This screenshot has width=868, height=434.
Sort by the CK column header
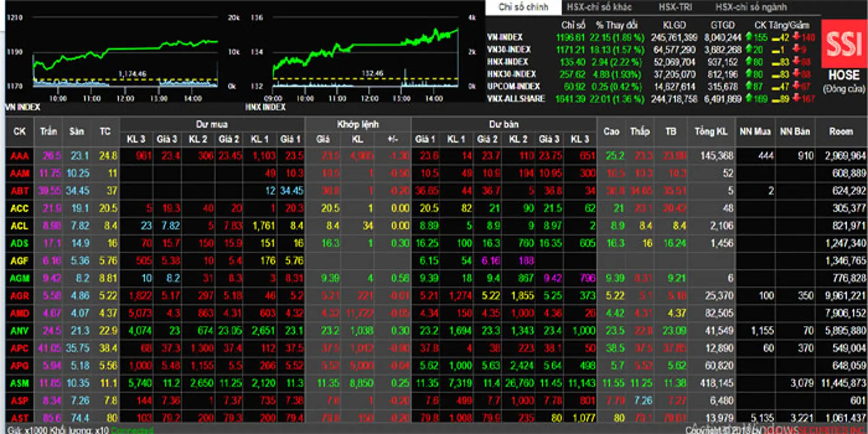19,132
